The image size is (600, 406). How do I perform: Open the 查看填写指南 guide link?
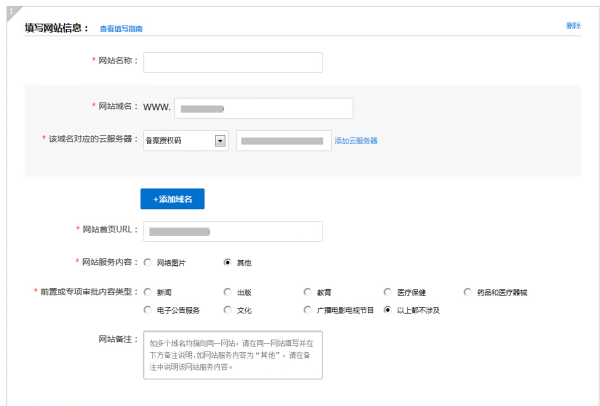121,29
